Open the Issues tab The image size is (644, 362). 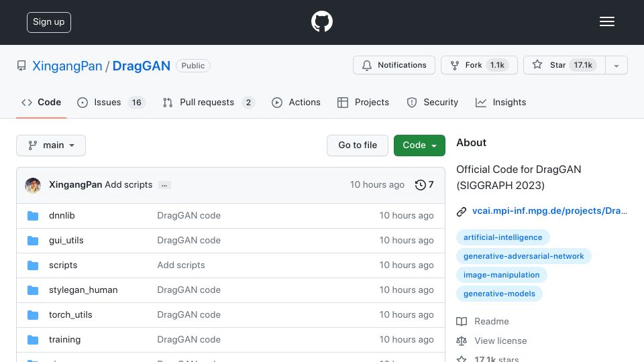(x=111, y=102)
